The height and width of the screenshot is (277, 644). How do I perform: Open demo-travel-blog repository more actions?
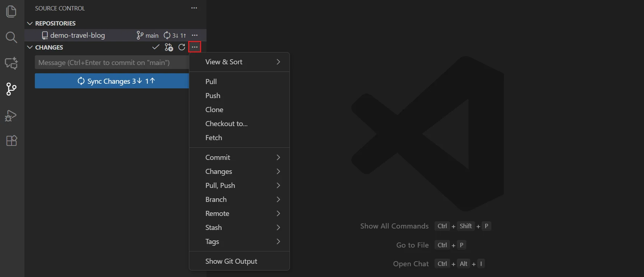(195, 35)
